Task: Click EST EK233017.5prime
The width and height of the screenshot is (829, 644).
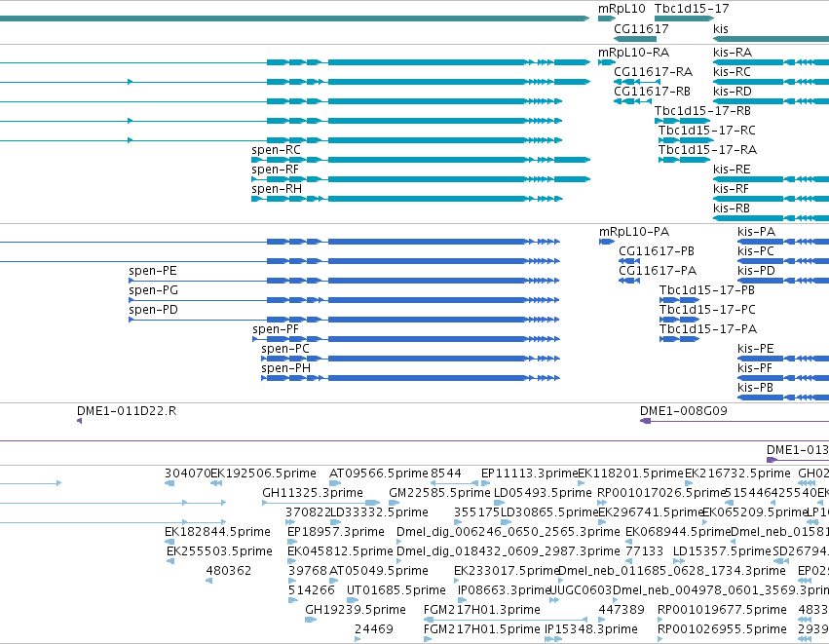Action: pyautogui.click(x=507, y=572)
